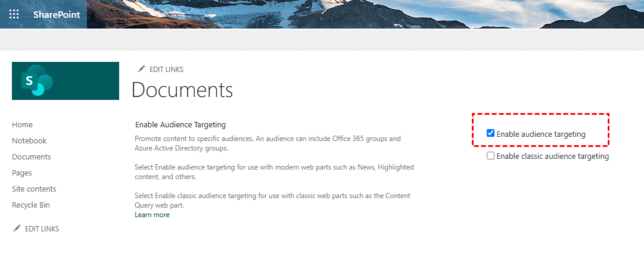Check Enable classic audience targeting

click(x=491, y=156)
